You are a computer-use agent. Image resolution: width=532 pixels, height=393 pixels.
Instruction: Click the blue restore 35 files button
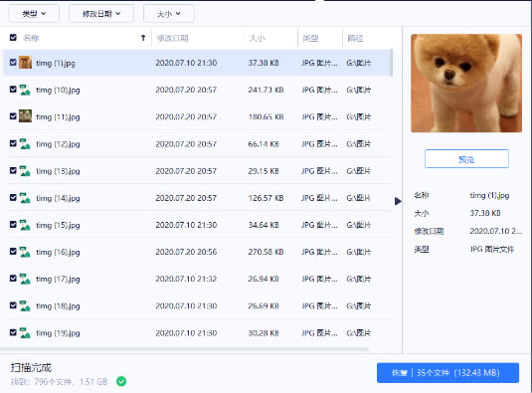pyautogui.click(x=447, y=373)
